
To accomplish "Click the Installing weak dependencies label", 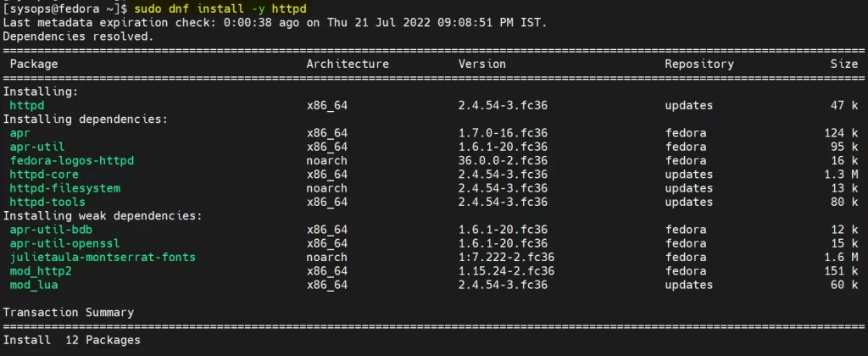I will tap(103, 216).
